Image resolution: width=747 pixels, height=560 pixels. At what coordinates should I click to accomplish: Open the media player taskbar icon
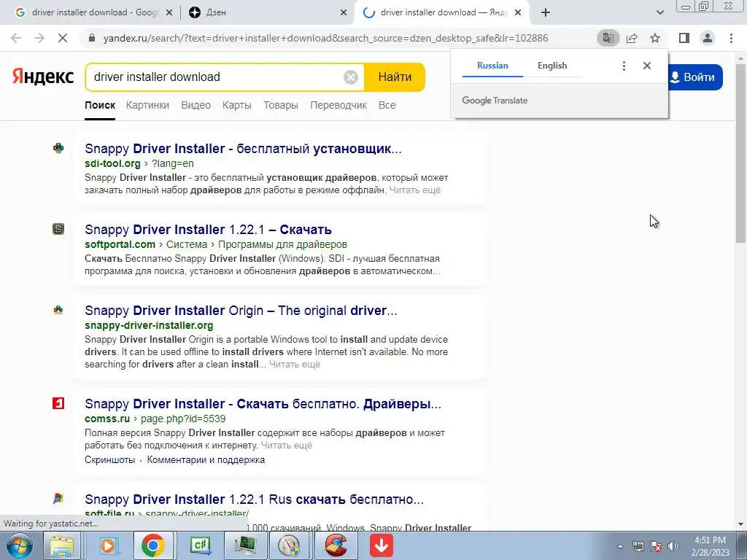tap(108, 545)
